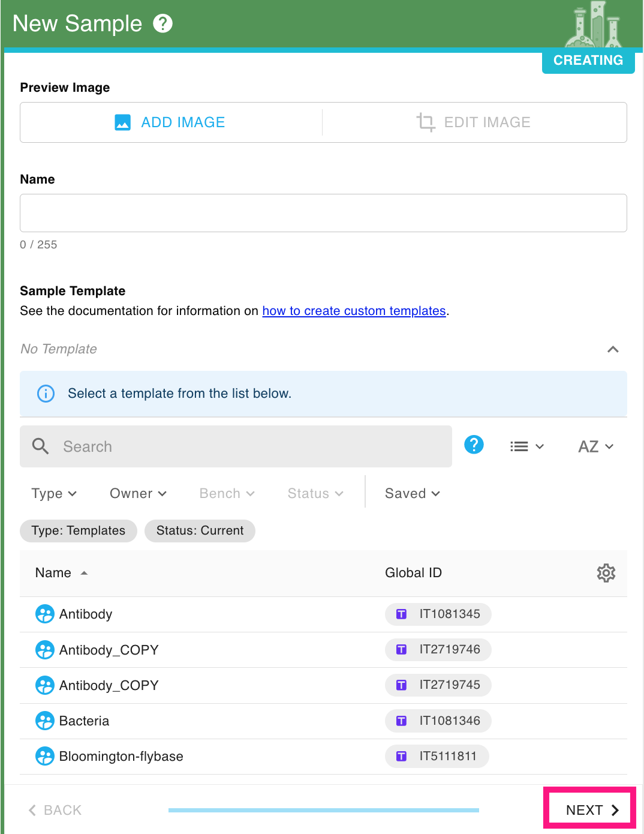Screen dimensions: 644x834
Task: Open the list view options dropdown
Action: coord(527,446)
